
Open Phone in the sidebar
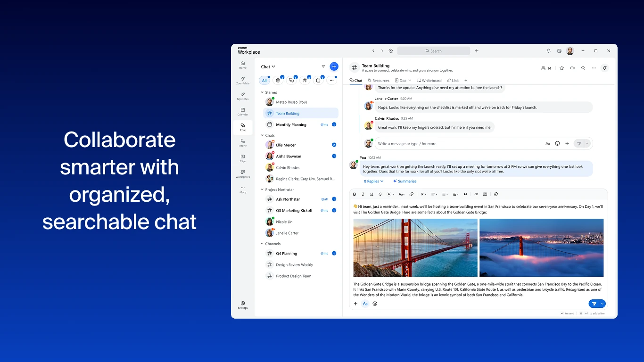coord(243,143)
